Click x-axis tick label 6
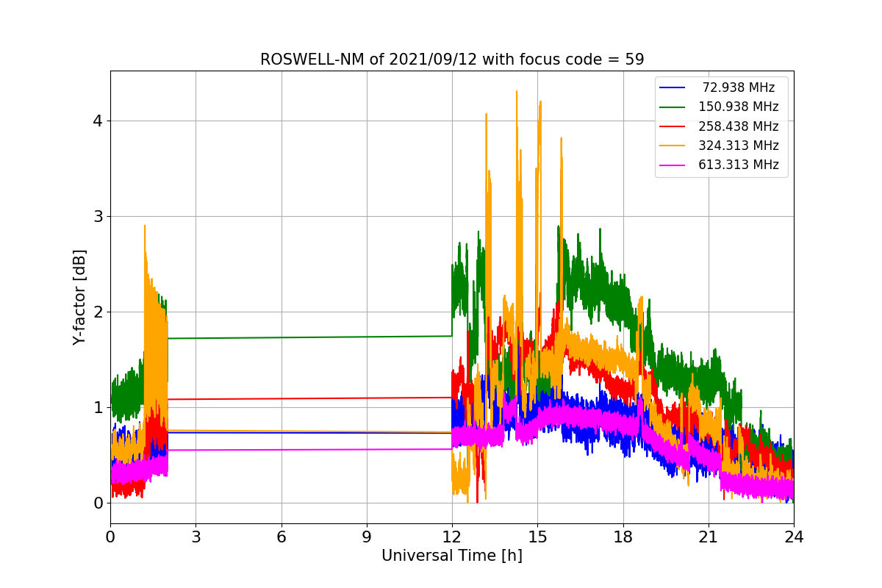 click(x=281, y=537)
